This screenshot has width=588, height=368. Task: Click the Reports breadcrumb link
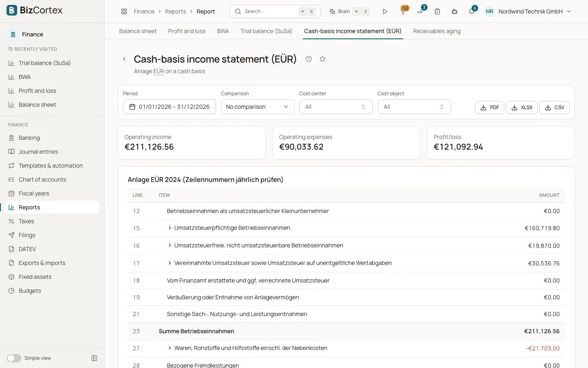(x=175, y=11)
